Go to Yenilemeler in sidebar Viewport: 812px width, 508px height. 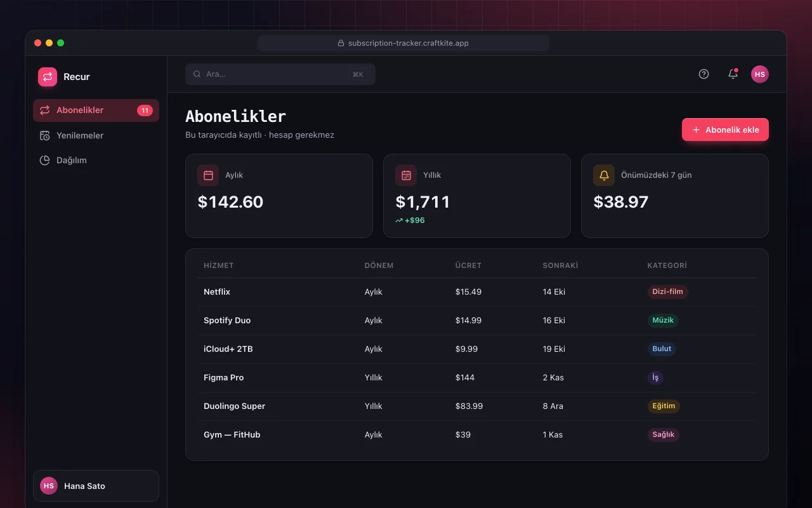coord(96,135)
